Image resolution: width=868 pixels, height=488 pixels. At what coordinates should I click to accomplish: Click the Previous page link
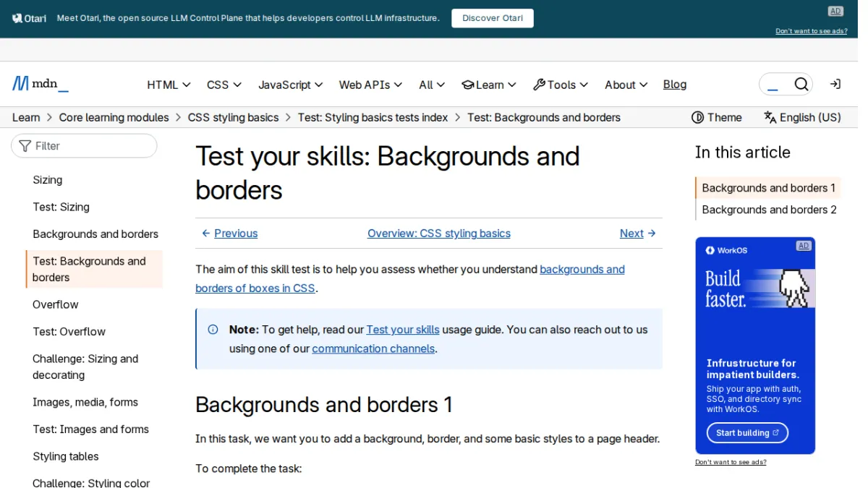tap(229, 234)
